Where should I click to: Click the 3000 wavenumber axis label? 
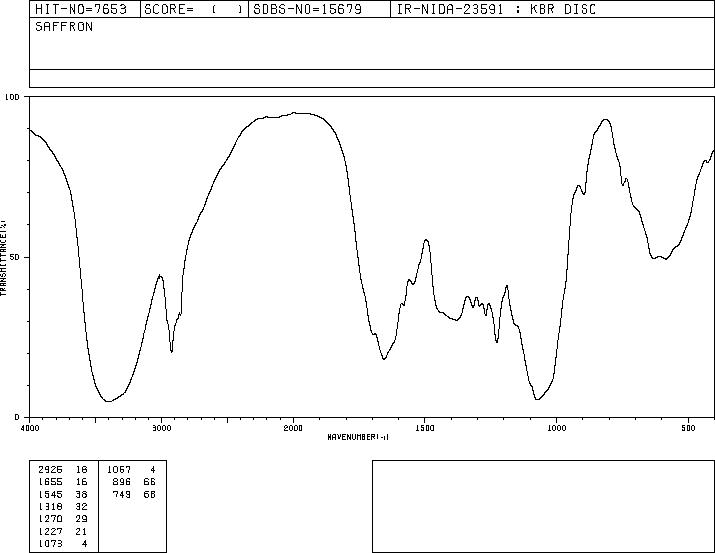[161, 428]
